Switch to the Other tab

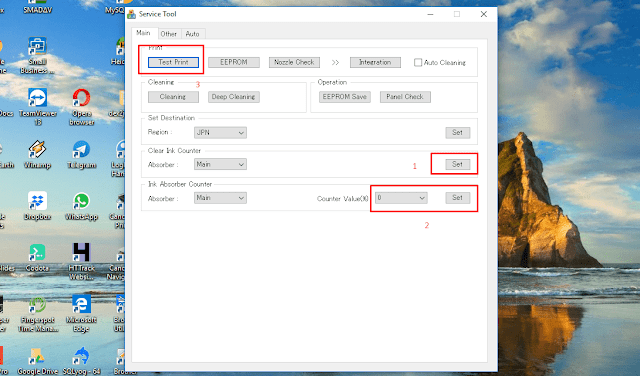(x=169, y=34)
